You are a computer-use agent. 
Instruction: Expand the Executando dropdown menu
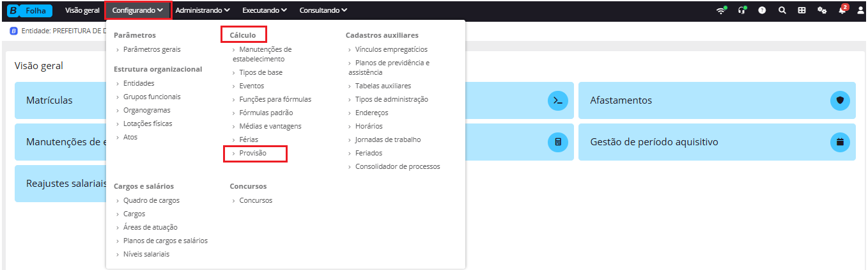pos(265,10)
